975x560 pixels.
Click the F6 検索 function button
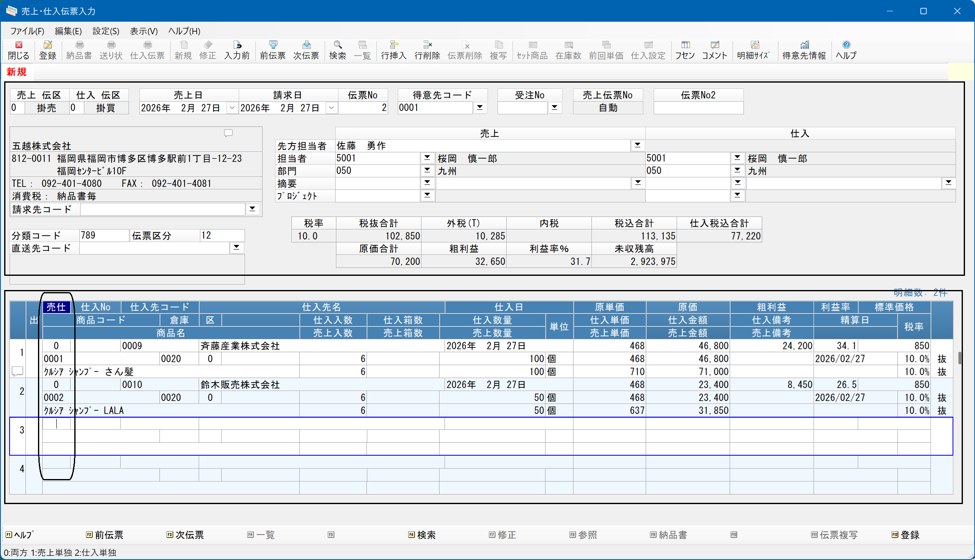click(422, 535)
